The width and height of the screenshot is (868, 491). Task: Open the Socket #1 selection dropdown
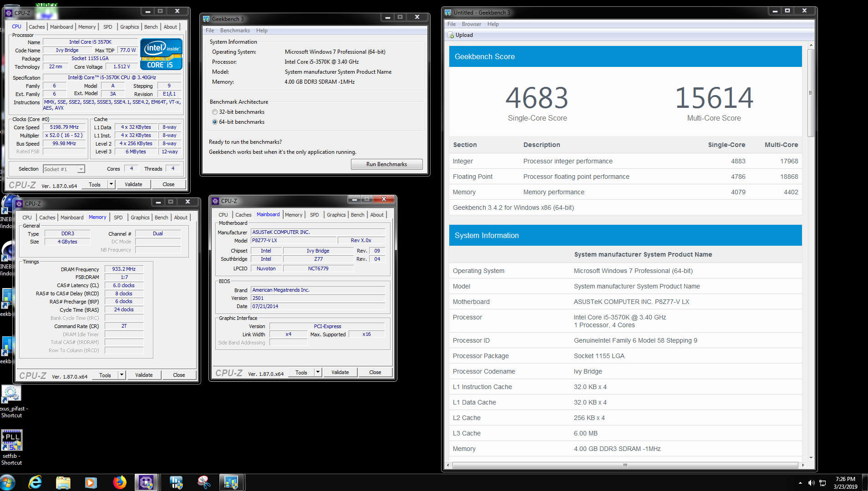pos(64,169)
